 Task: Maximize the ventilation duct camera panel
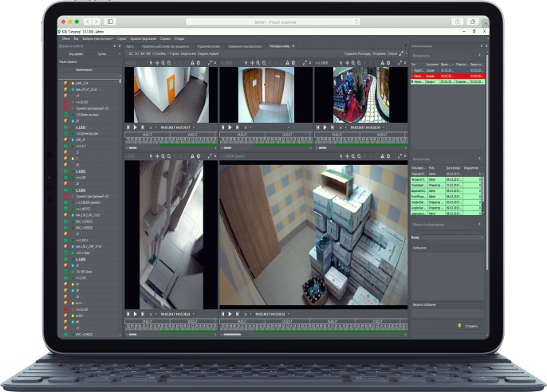[x=210, y=156]
